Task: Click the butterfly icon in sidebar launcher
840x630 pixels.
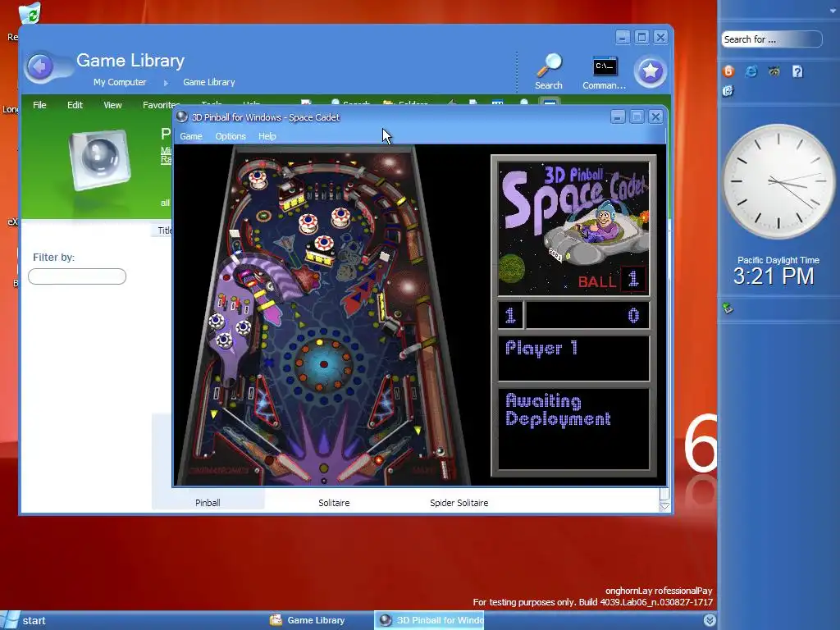Action: tap(774, 71)
